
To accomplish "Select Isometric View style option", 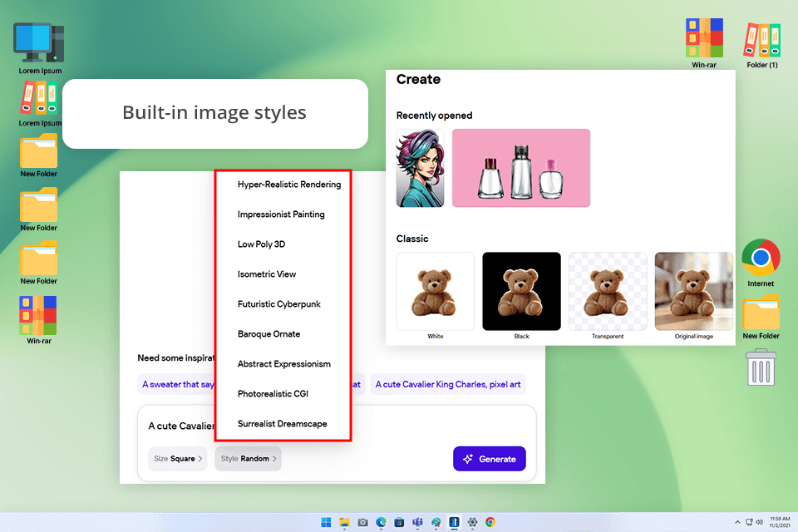I will coord(266,273).
